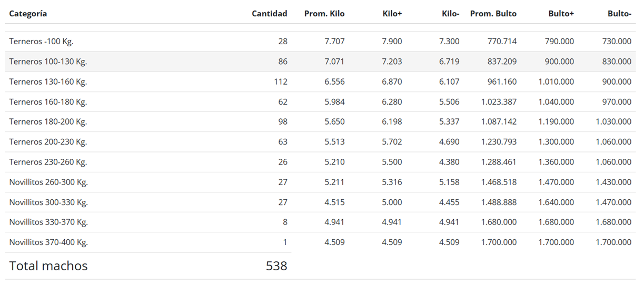
Task: Select the Terneros 130-160 Kg. row label
Action: click(x=48, y=81)
